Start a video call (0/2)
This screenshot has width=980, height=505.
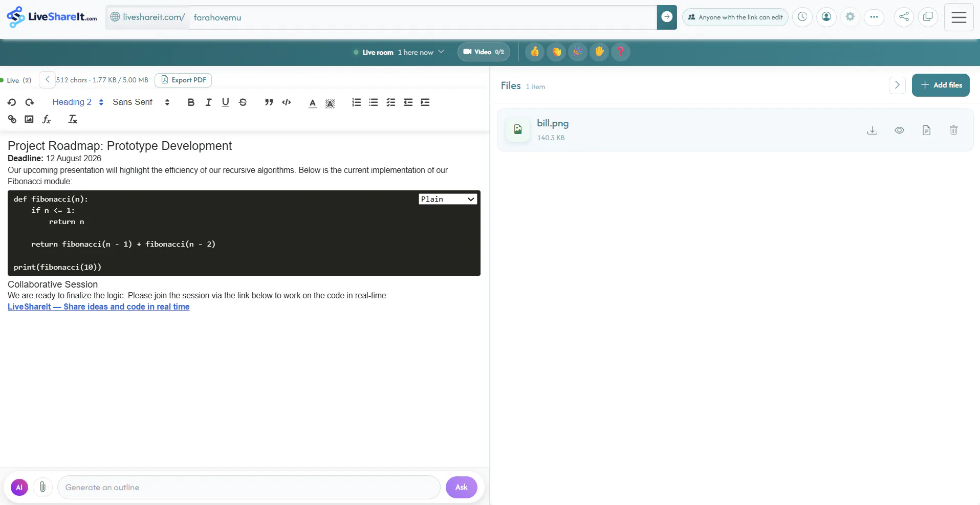tap(484, 52)
